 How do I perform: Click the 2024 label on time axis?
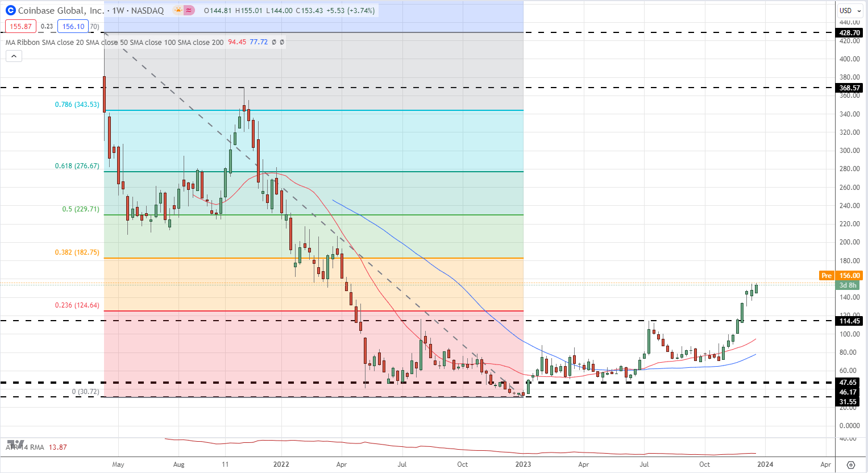pyautogui.click(x=765, y=464)
